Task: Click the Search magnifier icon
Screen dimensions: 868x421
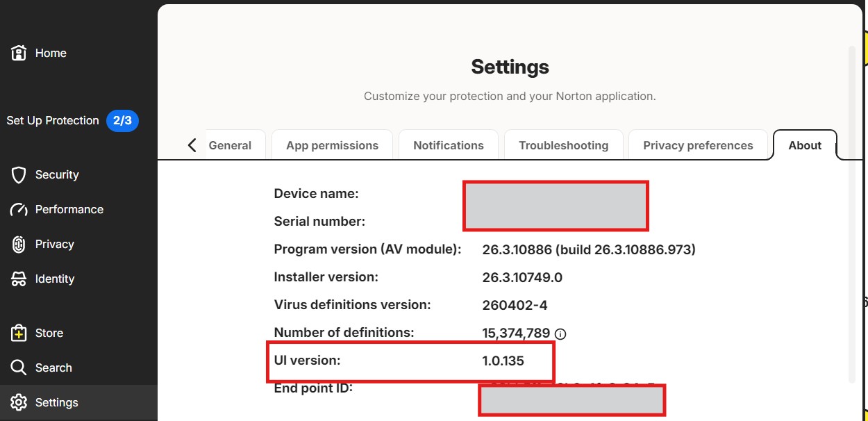Action: pos(19,368)
